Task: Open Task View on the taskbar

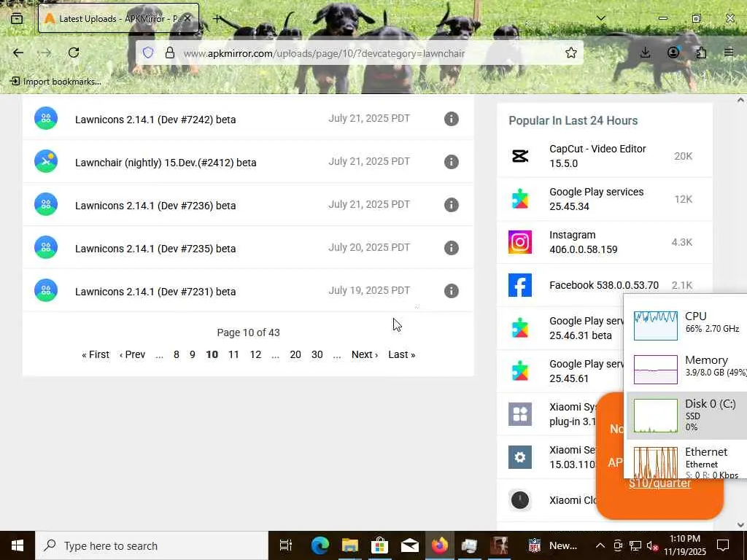Action: pyautogui.click(x=285, y=545)
